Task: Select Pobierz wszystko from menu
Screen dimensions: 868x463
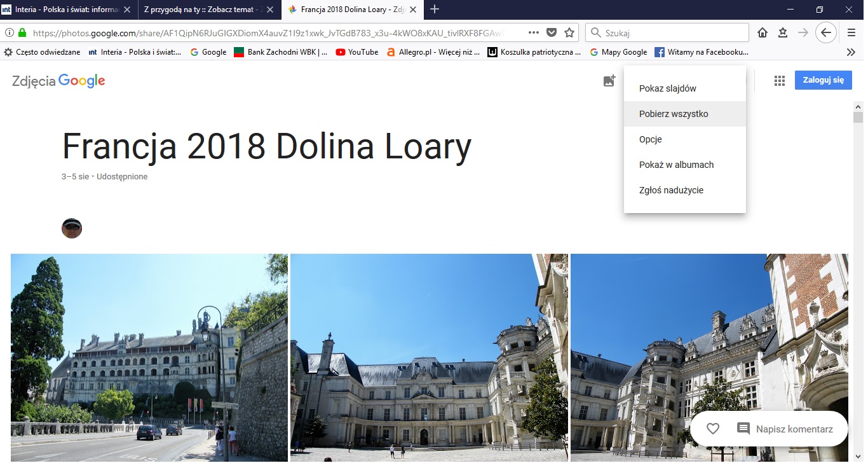Action: point(674,114)
